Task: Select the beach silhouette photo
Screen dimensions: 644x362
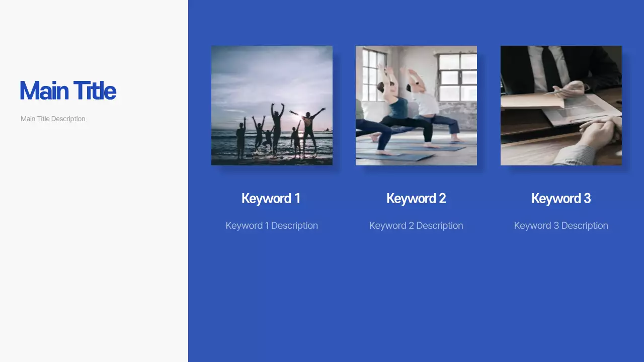Action: pos(272,106)
